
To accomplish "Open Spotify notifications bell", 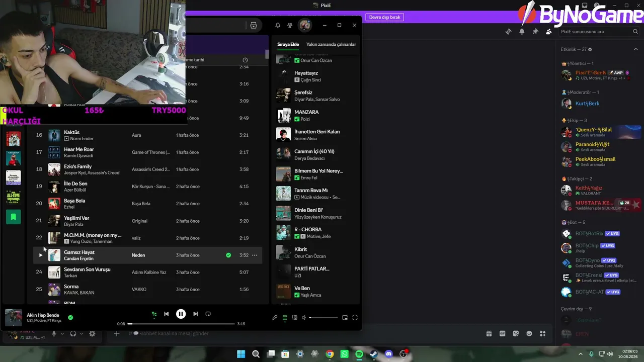I will 278,25.
